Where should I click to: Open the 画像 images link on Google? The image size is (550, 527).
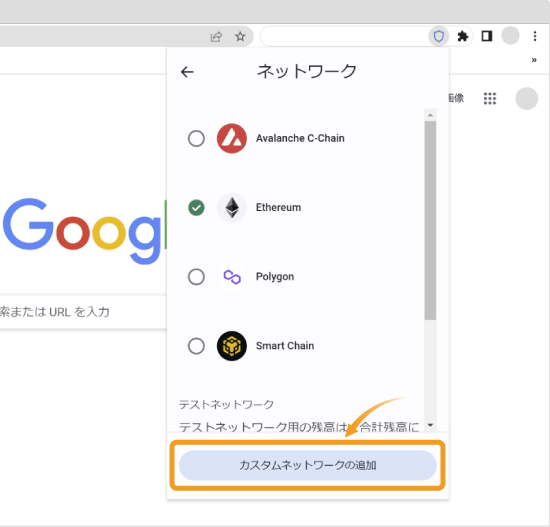456,98
